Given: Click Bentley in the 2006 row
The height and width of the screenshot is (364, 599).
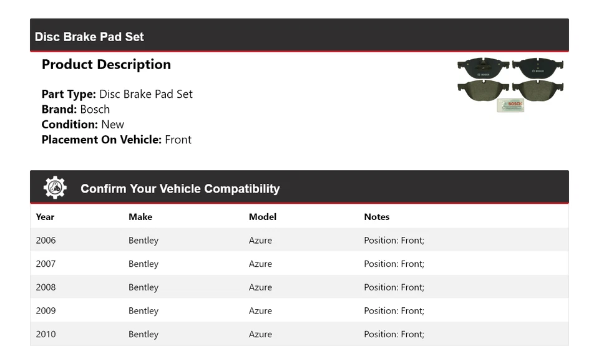Looking at the screenshot, I should tap(144, 241).
